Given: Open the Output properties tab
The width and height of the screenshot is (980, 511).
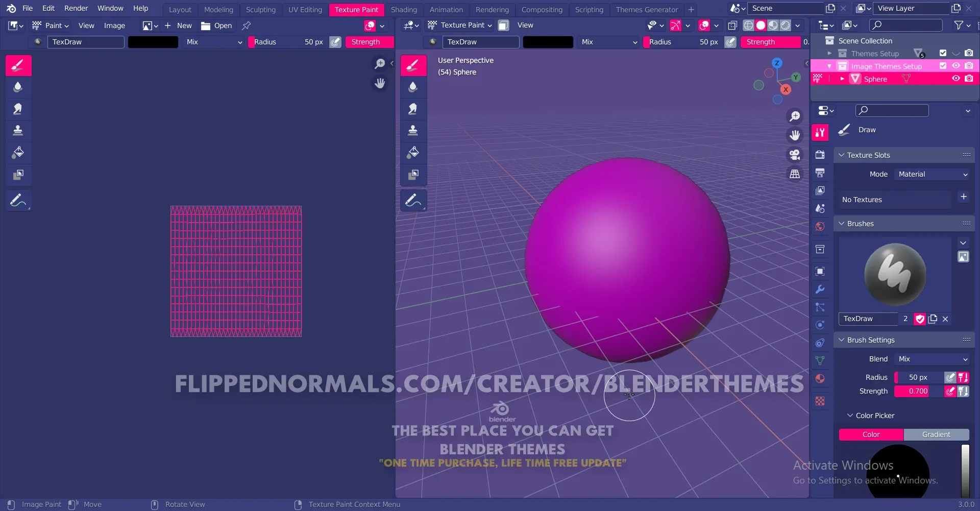Looking at the screenshot, I should (x=820, y=173).
